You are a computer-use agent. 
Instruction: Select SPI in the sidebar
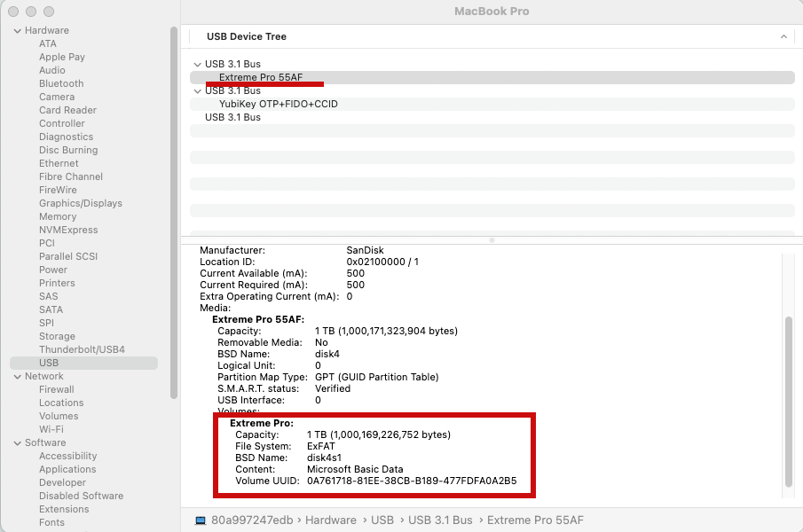47,324
